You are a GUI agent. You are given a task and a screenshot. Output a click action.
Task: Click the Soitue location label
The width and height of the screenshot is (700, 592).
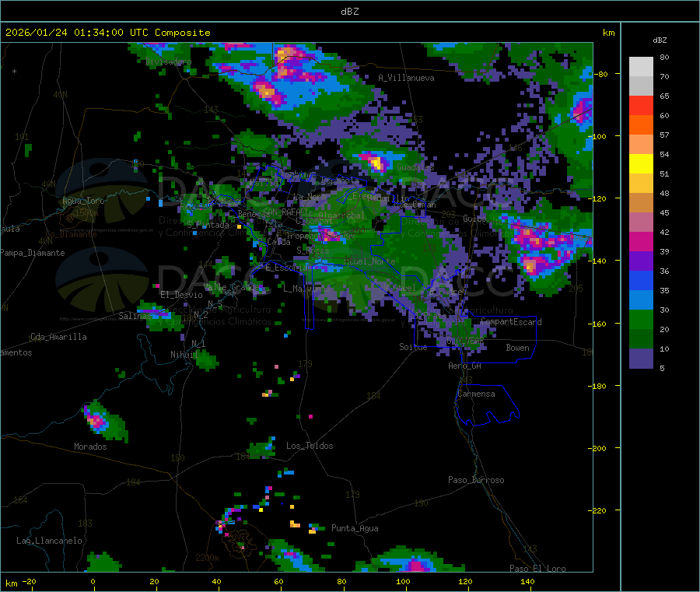pyautogui.click(x=413, y=346)
